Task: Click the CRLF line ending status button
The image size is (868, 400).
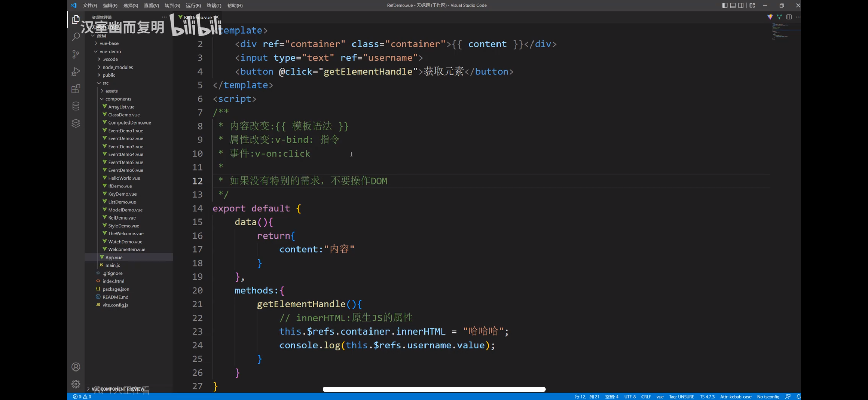Action: click(x=646, y=397)
